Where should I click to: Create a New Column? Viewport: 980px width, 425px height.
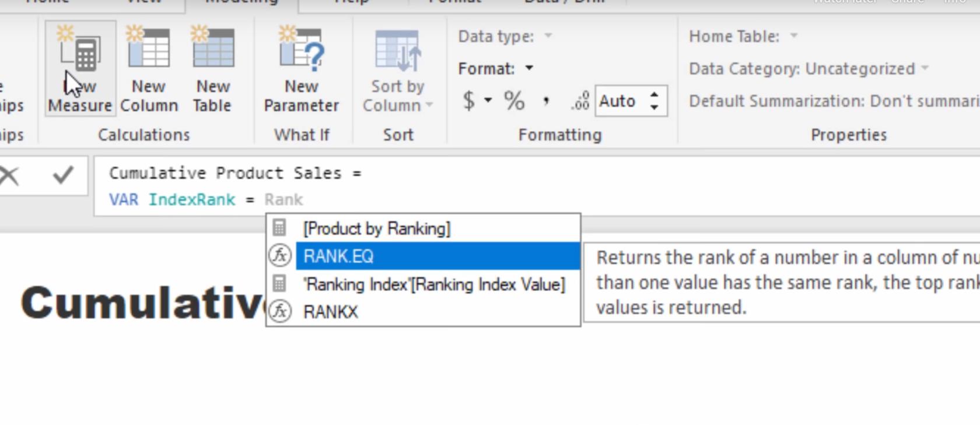click(149, 69)
